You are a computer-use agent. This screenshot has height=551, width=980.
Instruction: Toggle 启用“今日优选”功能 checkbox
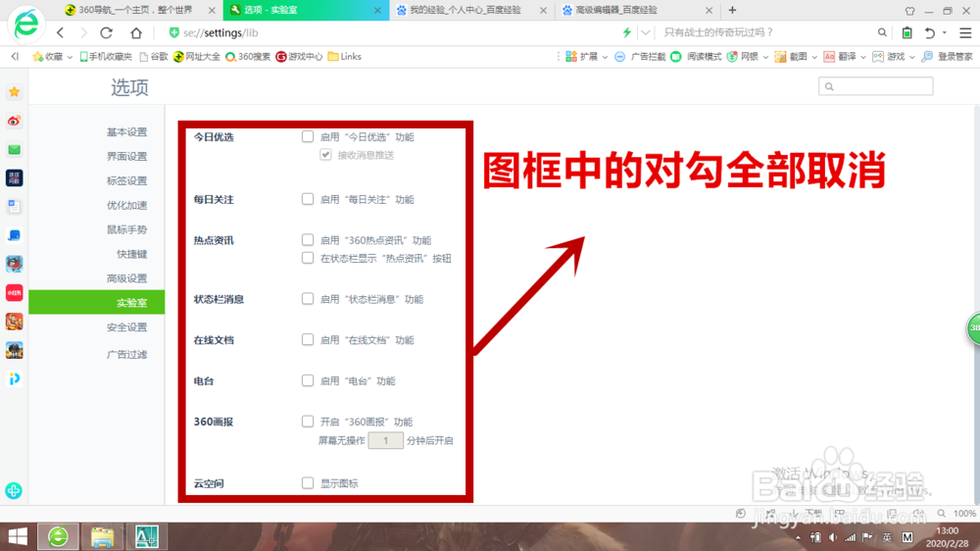tap(308, 136)
